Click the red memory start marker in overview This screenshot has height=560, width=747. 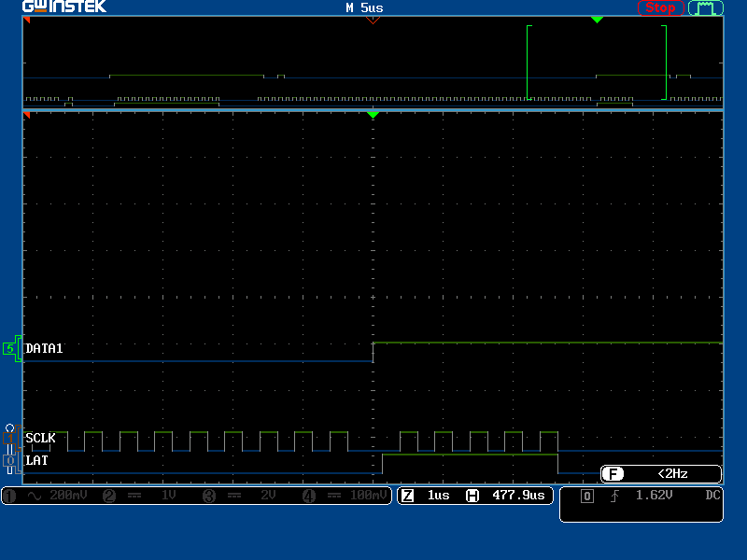pyautogui.click(x=27, y=20)
